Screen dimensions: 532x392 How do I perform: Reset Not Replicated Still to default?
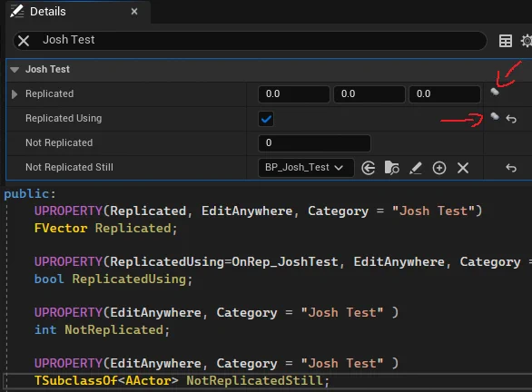tap(511, 168)
